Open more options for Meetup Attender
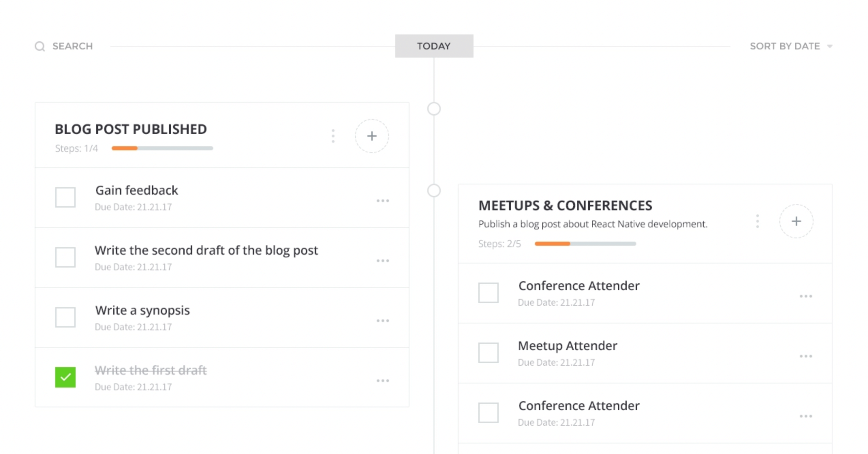The height and width of the screenshot is (454, 868). coord(806,356)
